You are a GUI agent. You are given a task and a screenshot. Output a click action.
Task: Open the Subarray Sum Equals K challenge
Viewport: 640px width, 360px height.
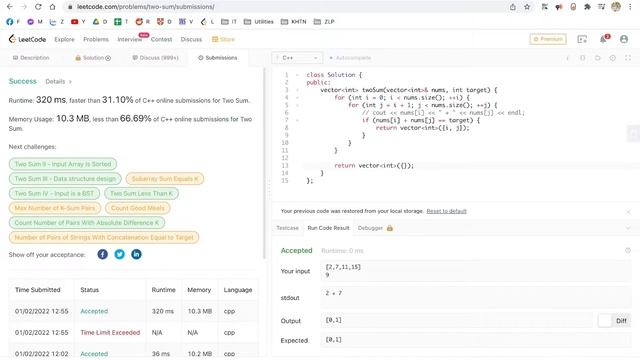point(164,179)
